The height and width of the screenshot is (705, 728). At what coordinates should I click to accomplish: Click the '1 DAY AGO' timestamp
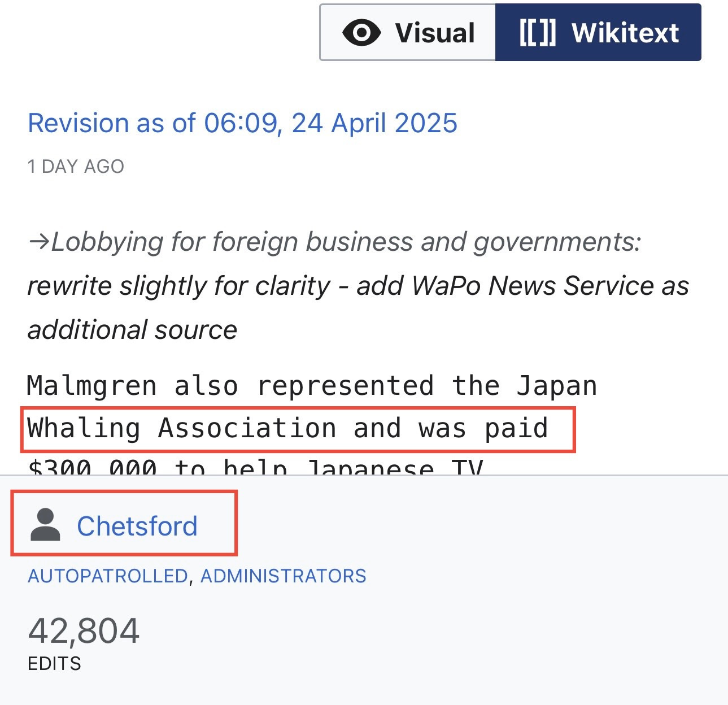click(76, 167)
